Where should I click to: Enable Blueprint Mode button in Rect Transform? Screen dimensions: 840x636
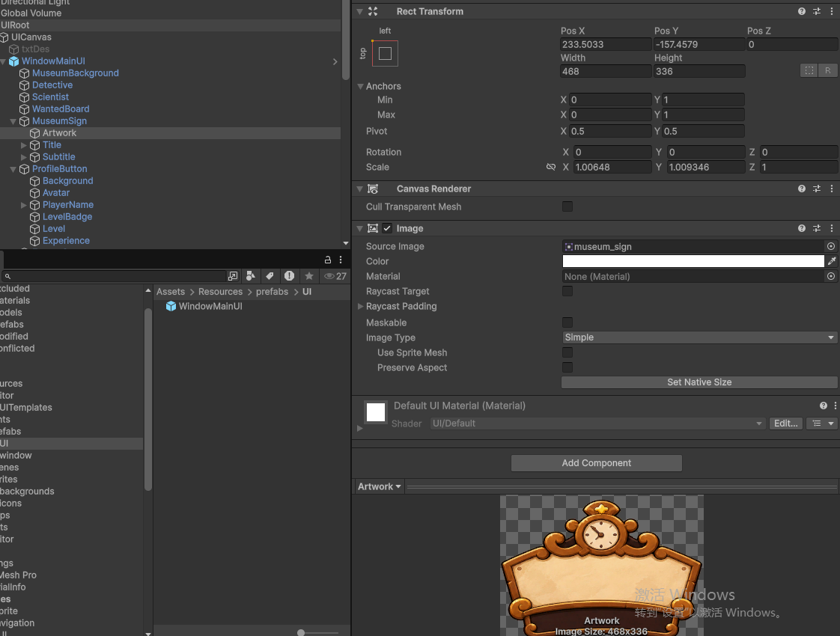click(809, 70)
